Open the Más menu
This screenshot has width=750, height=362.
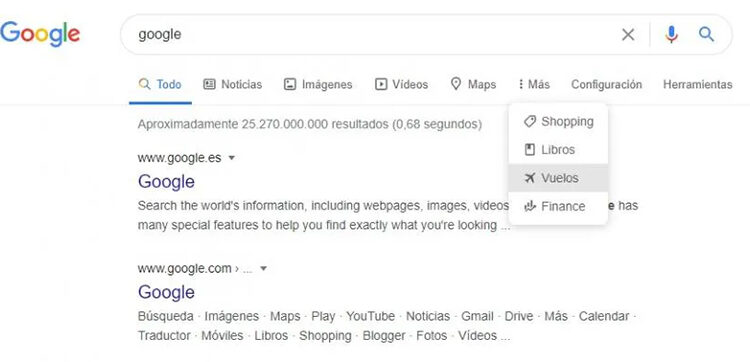pos(534,85)
